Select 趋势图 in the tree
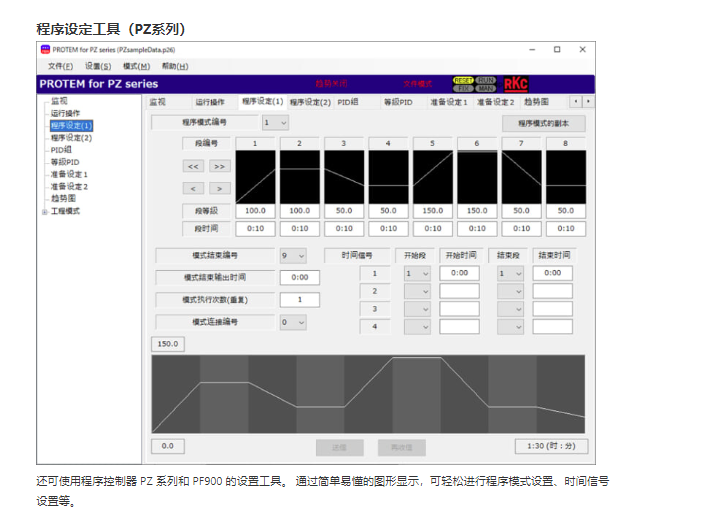702x520 pixels. click(x=64, y=198)
